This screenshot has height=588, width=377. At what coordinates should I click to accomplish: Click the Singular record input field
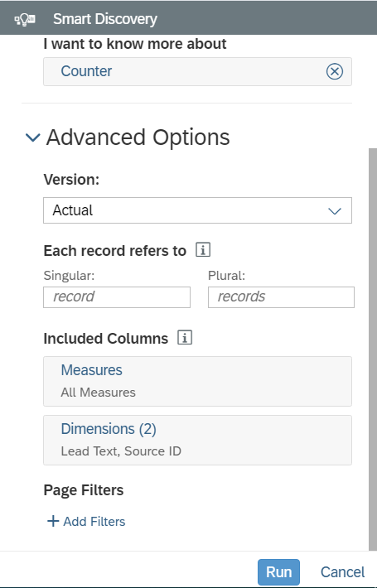point(117,297)
